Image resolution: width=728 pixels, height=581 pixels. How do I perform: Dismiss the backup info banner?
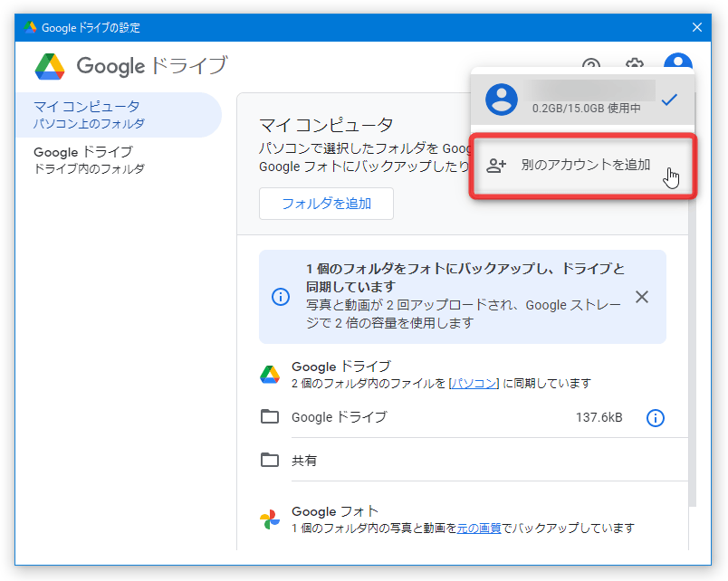[x=642, y=297]
